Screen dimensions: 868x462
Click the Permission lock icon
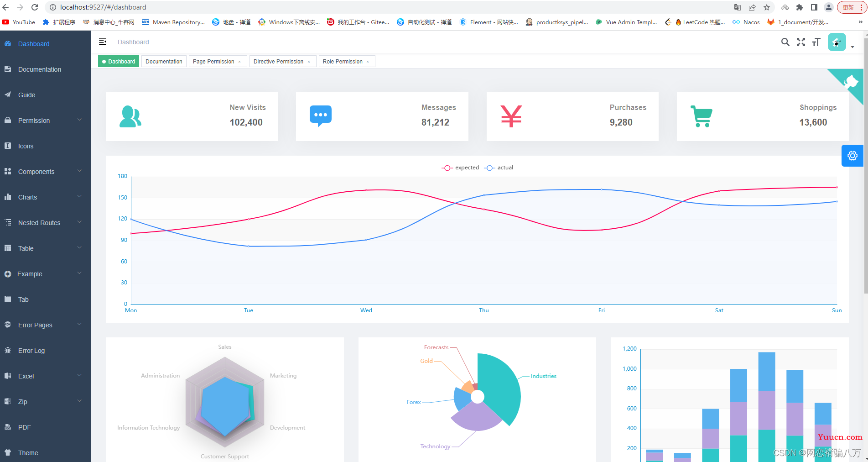(x=8, y=121)
